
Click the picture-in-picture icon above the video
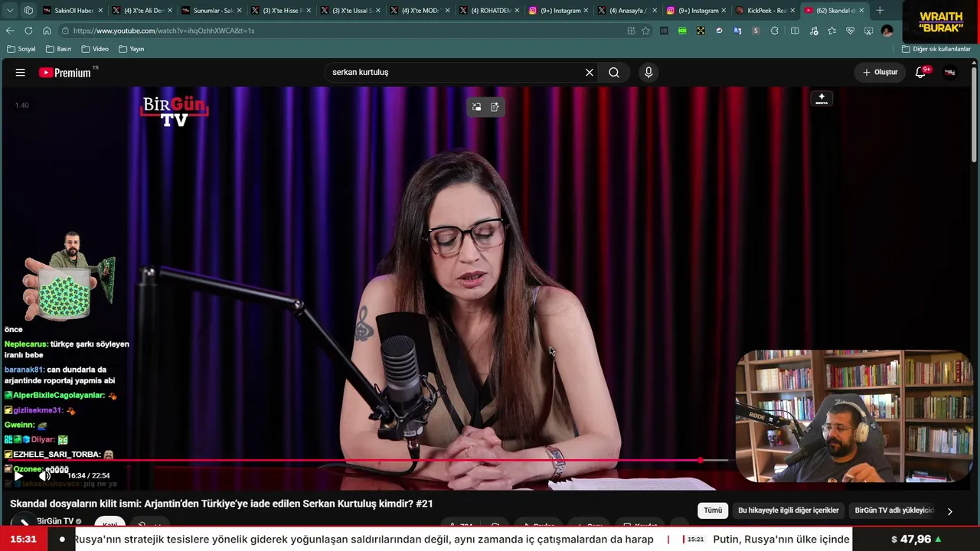(x=476, y=107)
